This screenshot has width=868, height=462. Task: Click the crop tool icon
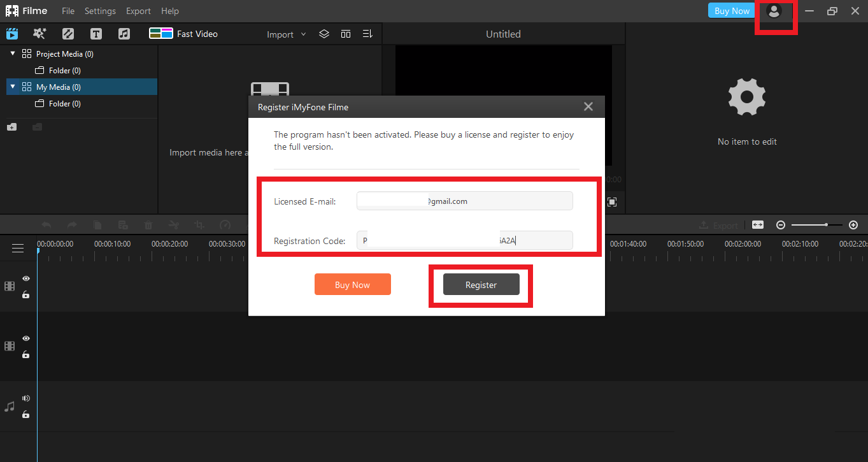(x=199, y=224)
